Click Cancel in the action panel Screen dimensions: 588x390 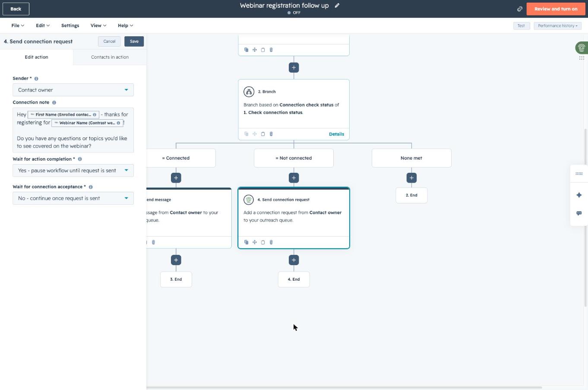click(109, 41)
